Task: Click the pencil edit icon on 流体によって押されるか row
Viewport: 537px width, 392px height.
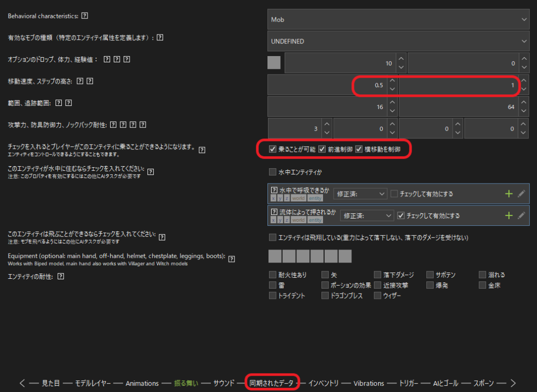Action: (521, 215)
